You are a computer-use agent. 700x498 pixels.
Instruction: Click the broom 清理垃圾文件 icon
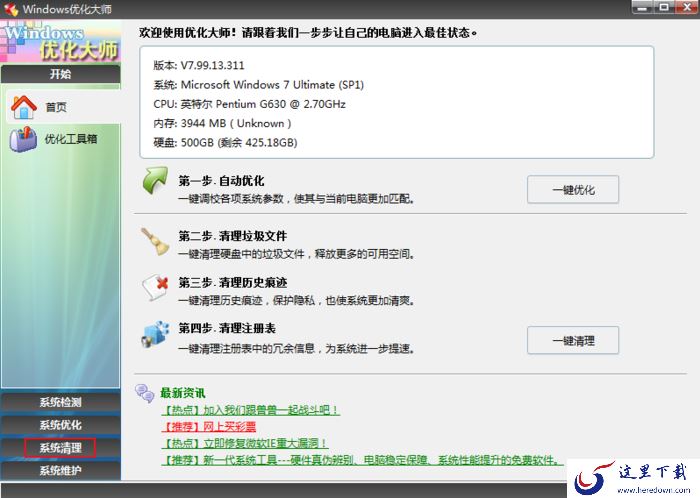155,241
